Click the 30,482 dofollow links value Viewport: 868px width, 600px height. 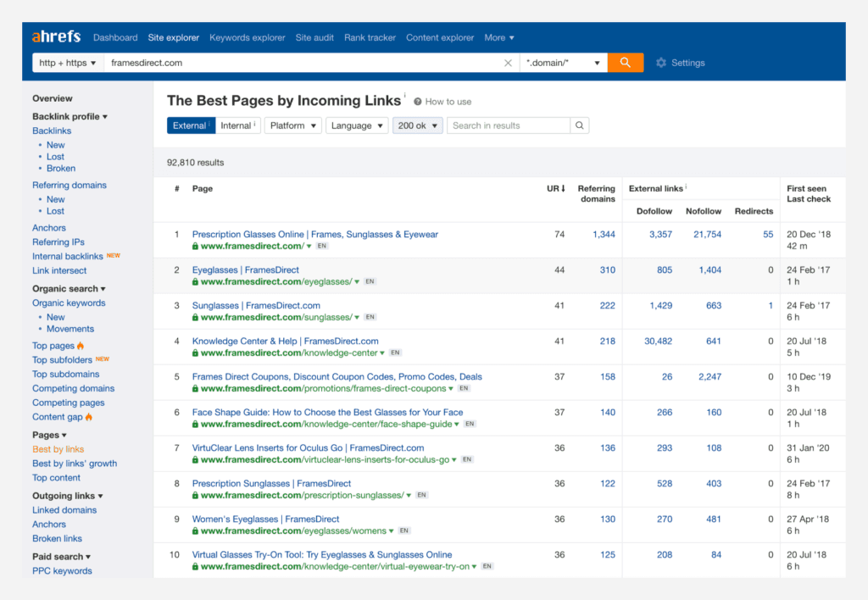click(658, 341)
